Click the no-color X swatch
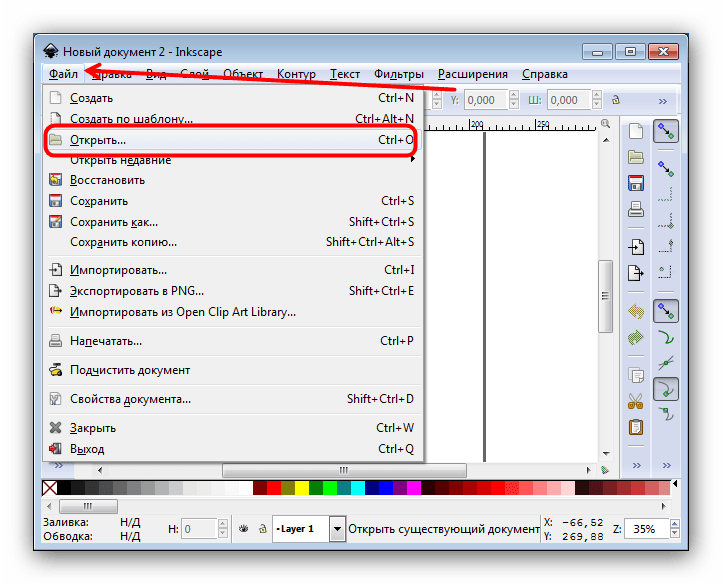The height and width of the screenshot is (584, 722). coord(50,488)
